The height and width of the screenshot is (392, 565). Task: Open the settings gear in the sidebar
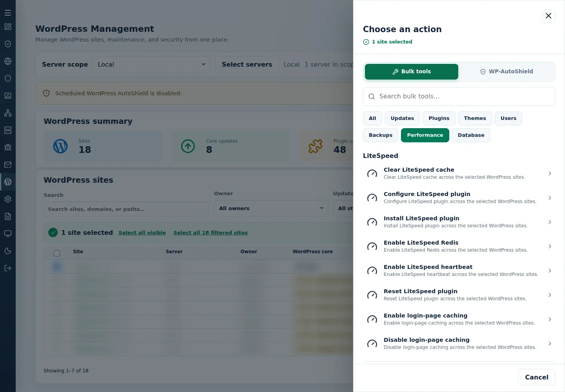[x=8, y=199]
